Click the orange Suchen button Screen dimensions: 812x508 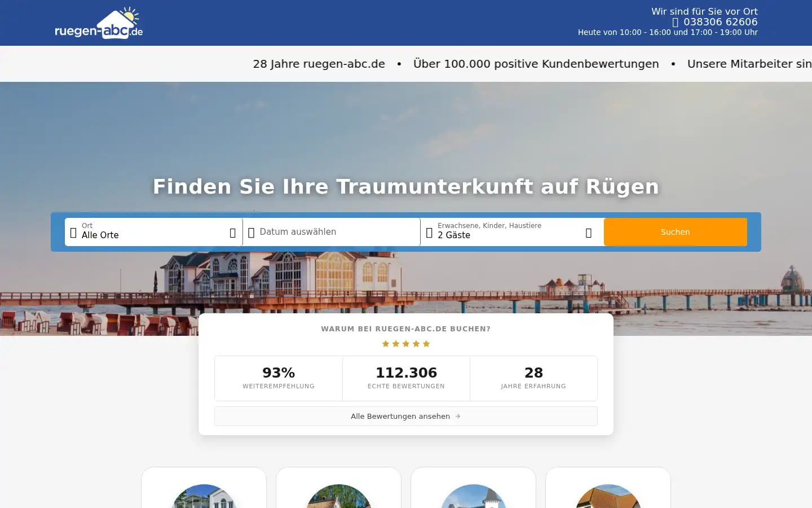[x=676, y=232]
